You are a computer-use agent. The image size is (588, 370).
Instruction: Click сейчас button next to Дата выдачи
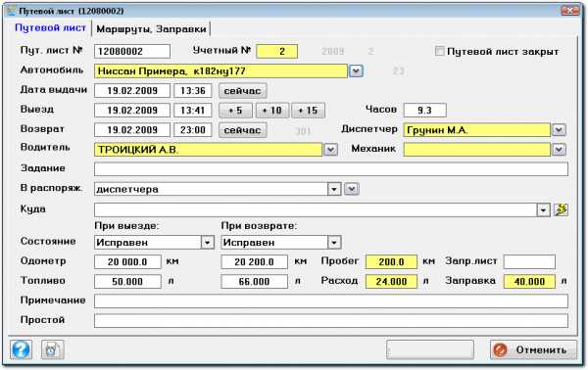tap(242, 91)
